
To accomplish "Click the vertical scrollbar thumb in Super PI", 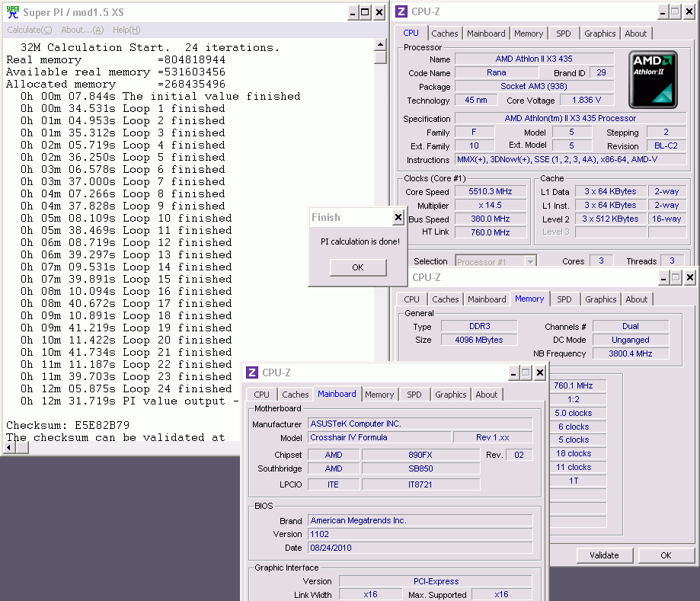I will 380,57.
